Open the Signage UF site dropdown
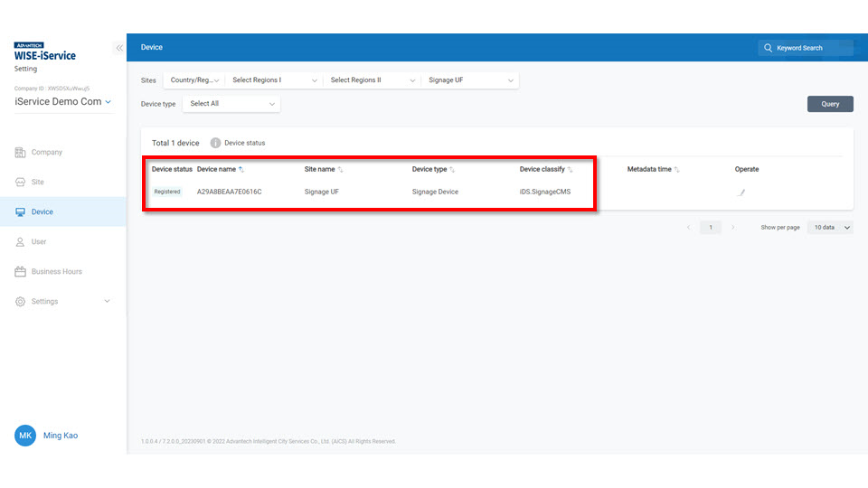 coord(470,80)
